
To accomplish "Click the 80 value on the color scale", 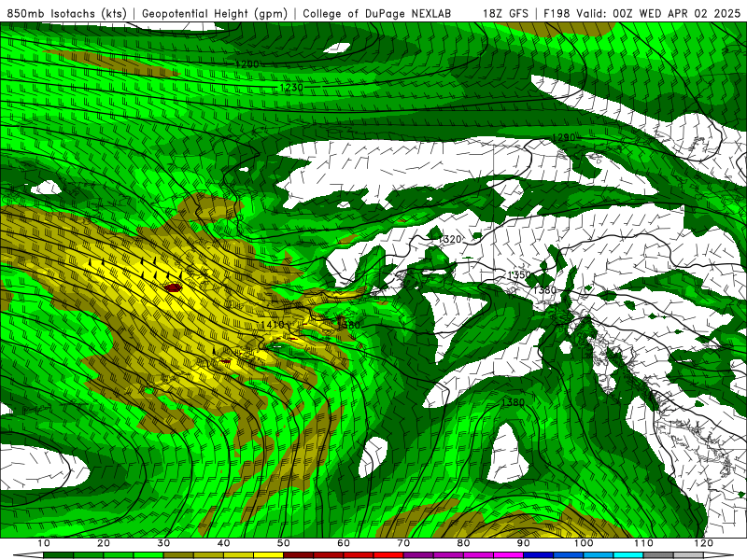I will 463,543.
